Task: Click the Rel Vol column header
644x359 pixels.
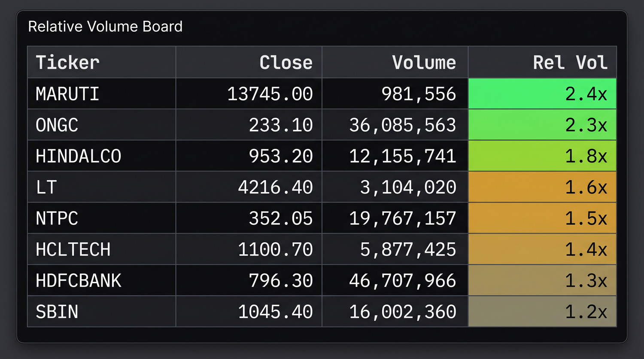Action: [x=542, y=62]
